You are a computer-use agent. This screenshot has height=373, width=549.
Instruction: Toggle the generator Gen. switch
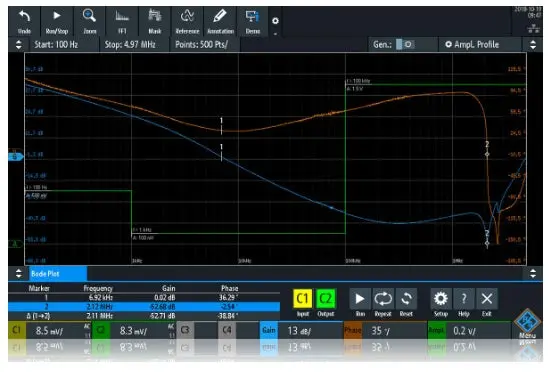click(404, 44)
